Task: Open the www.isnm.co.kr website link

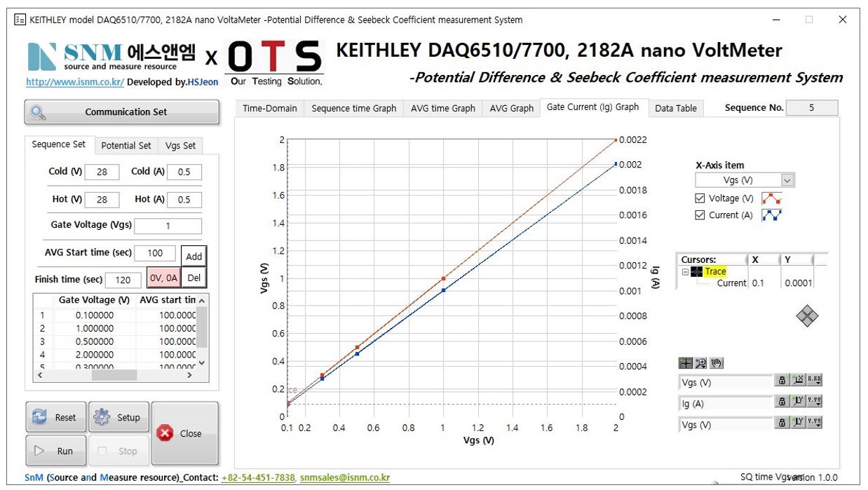Action: coord(75,82)
